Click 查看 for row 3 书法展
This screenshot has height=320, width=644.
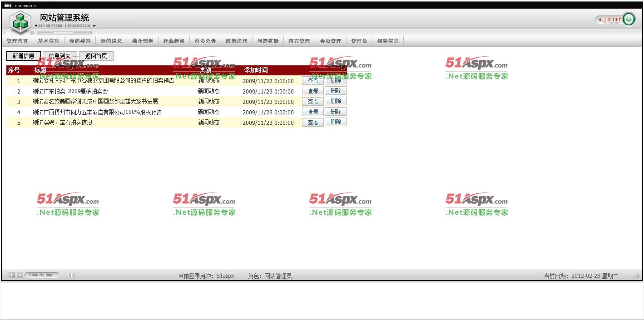coord(313,101)
